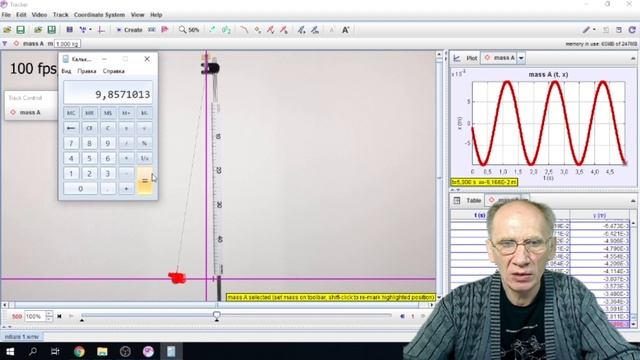The height and width of the screenshot is (360, 640).
Task: Click the video slider thumb
Action: (217, 316)
